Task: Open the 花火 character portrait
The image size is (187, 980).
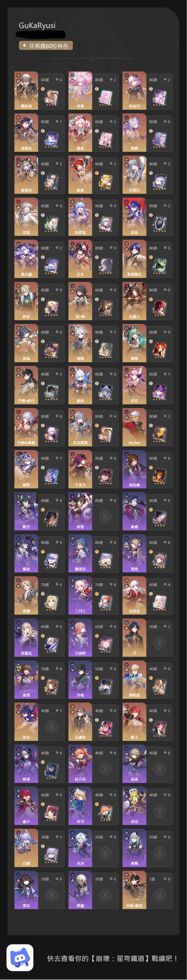Action: point(80,259)
